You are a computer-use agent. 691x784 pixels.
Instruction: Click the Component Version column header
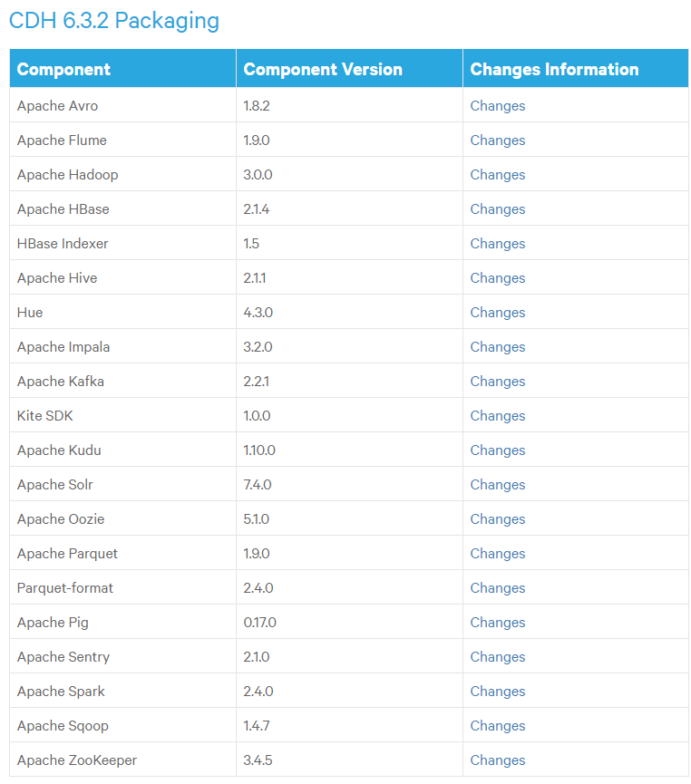click(x=349, y=69)
